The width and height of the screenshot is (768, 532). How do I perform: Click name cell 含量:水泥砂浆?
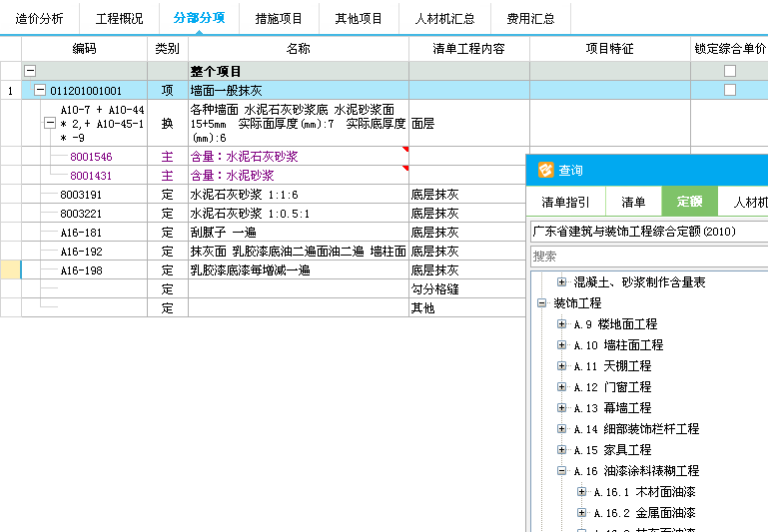pyautogui.click(x=299, y=176)
